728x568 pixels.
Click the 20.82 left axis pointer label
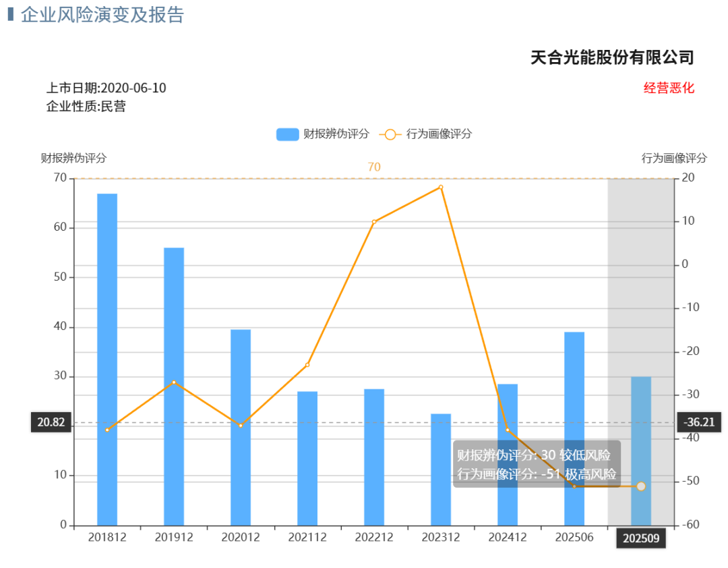click(51, 422)
